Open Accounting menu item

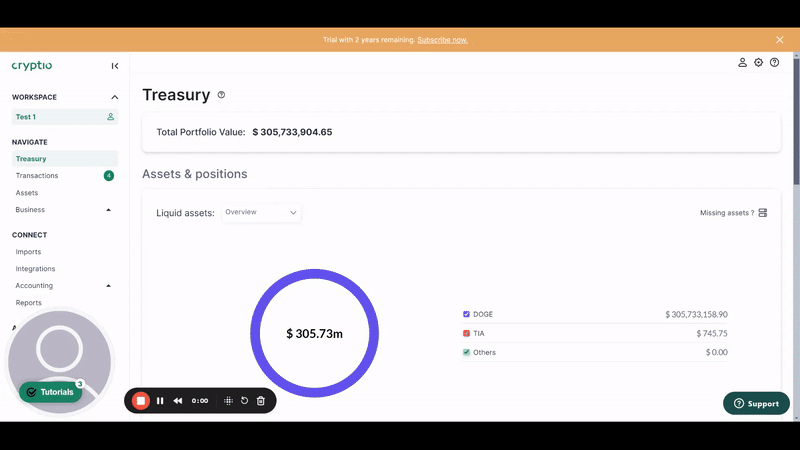[x=34, y=286]
